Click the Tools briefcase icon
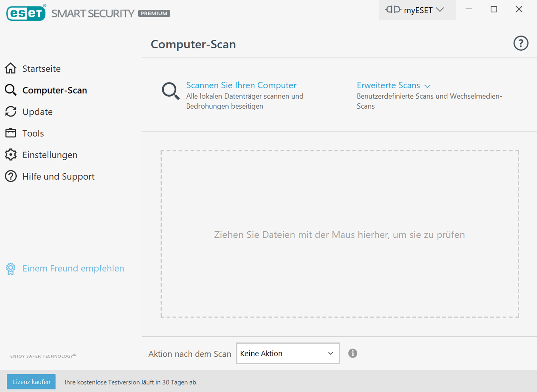This screenshot has height=392, width=537. [11, 133]
